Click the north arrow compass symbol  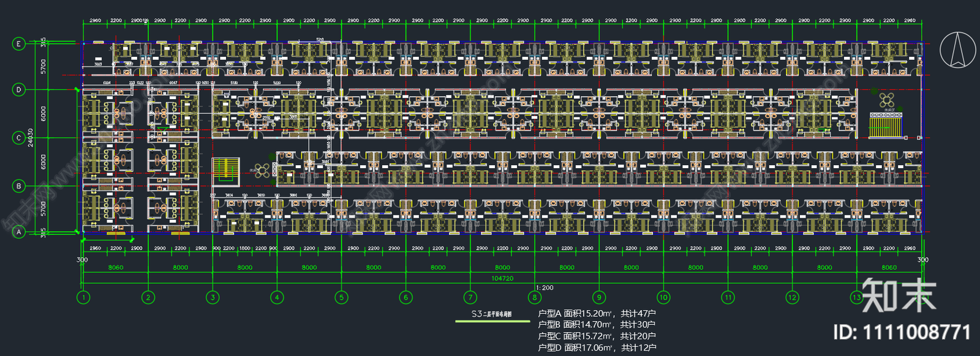coord(958,50)
